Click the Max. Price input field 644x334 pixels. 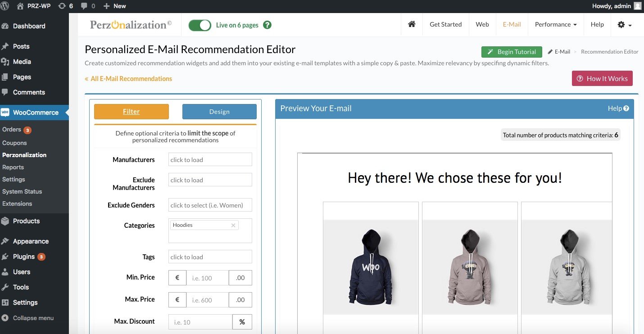pyautogui.click(x=208, y=300)
